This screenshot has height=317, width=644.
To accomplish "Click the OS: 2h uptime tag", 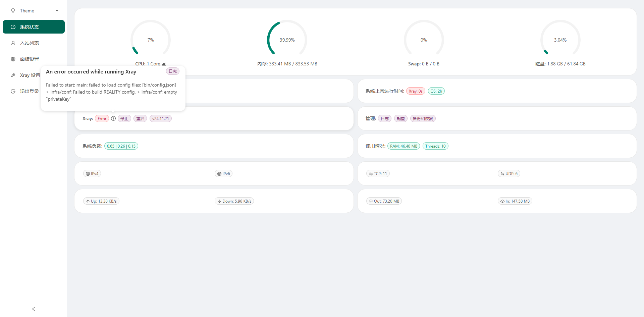I will pos(436,91).
